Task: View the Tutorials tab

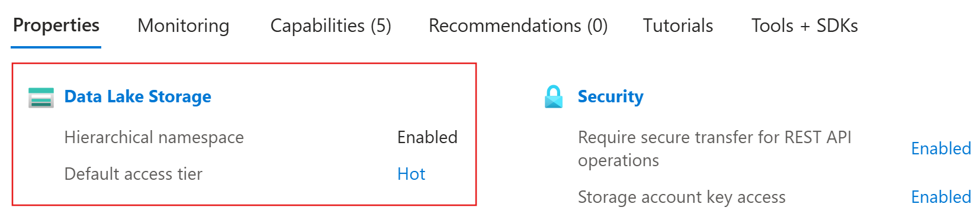Action: (x=678, y=25)
